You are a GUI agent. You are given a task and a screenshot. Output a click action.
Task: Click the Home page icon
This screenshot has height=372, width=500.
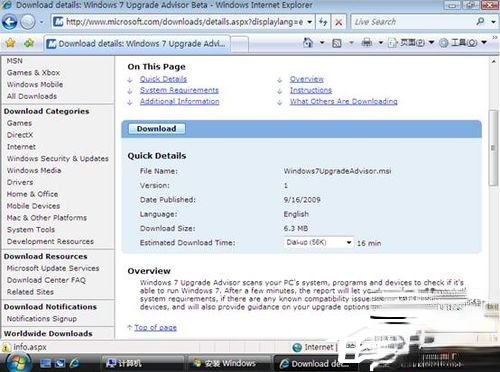coord(308,43)
